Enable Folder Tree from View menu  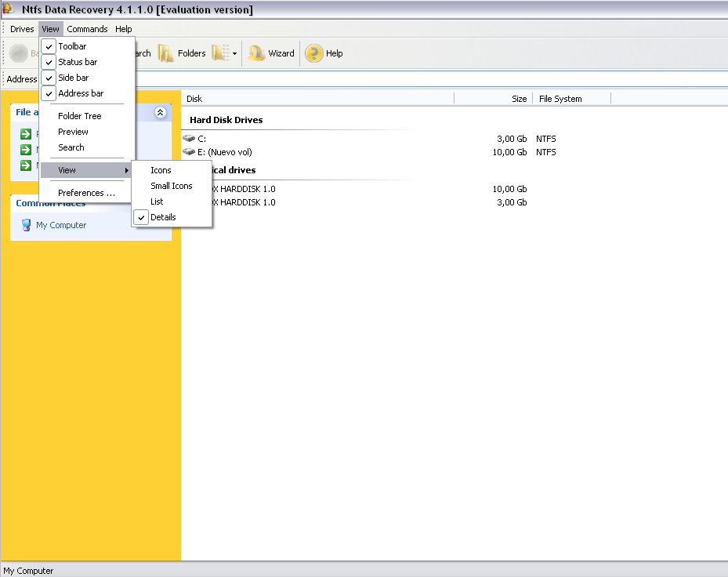click(86, 116)
